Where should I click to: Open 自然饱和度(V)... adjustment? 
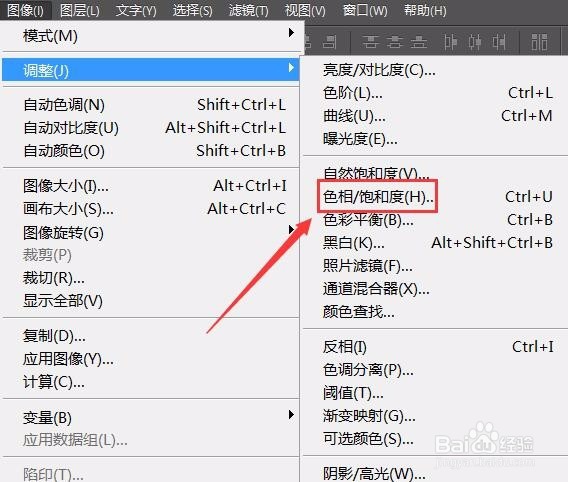[x=435, y=173]
